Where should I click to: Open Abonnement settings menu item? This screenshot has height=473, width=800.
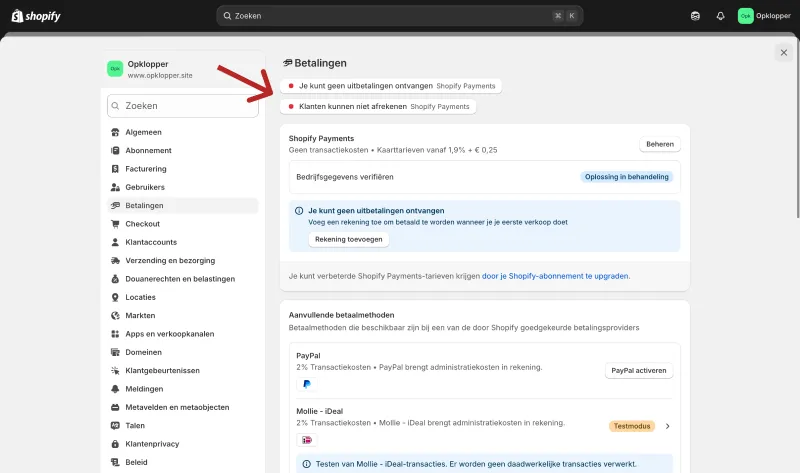183,151
